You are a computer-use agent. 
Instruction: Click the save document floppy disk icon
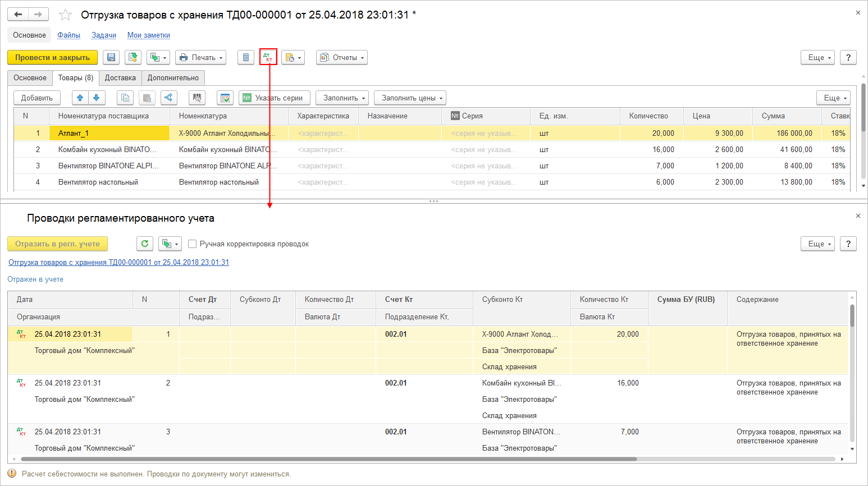(111, 58)
